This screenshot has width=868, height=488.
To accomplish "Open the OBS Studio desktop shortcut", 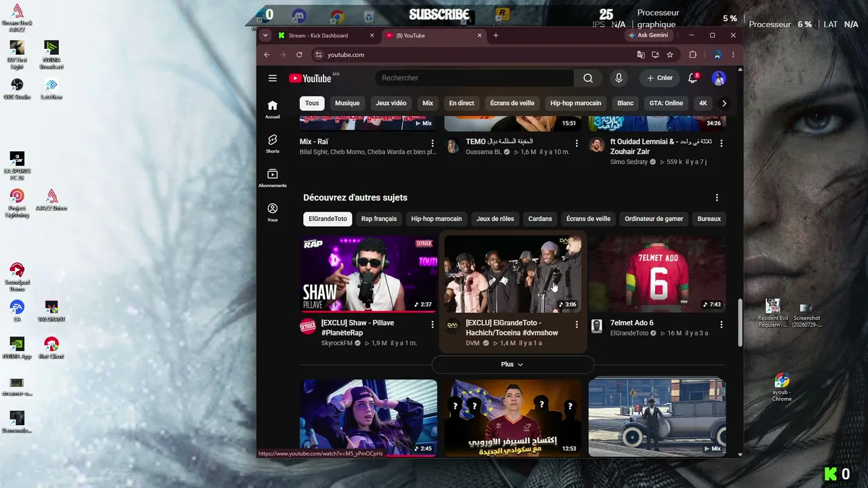I will [17, 88].
